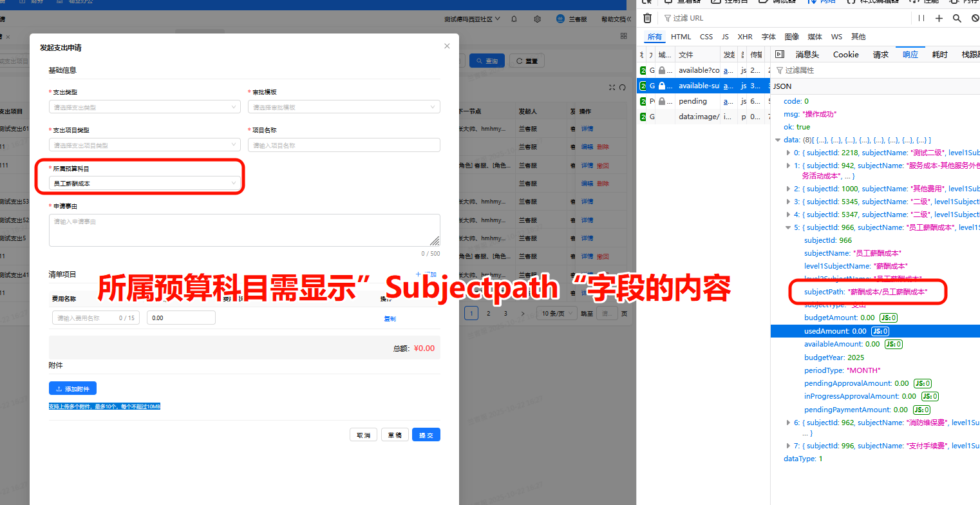980x505 pixels.
Task: Click the 添加附件 upload button
Action: pos(73,388)
